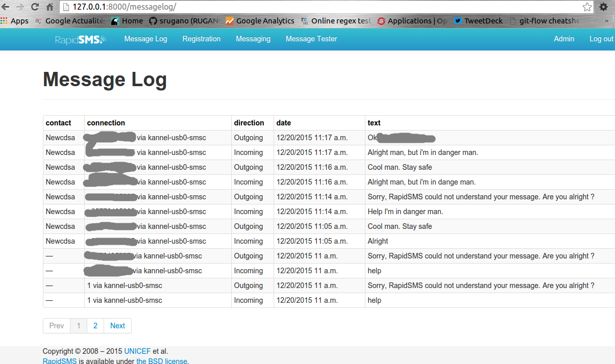The width and height of the screenshot is (615, 364).
Task: Go to the Registration nav item
Action: [202, 39]
